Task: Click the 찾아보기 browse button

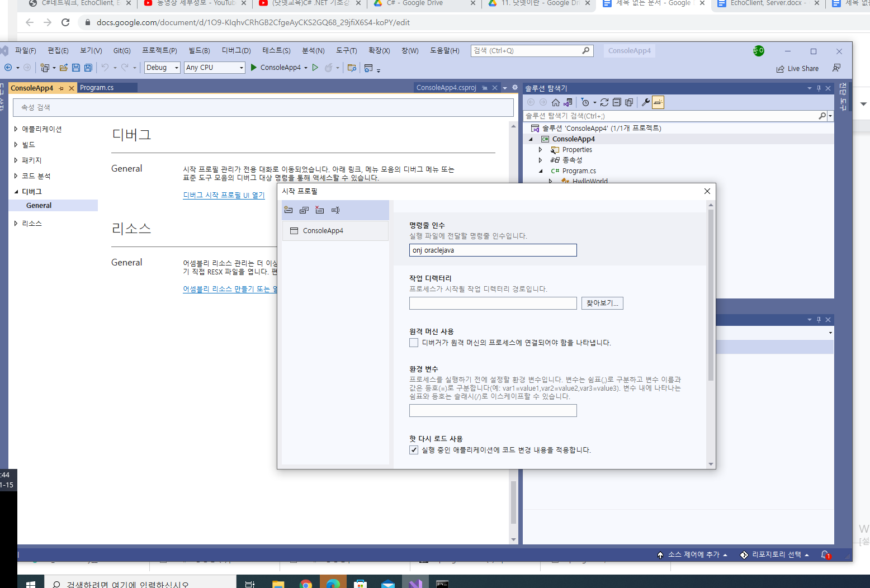Action: coord(602,303)
